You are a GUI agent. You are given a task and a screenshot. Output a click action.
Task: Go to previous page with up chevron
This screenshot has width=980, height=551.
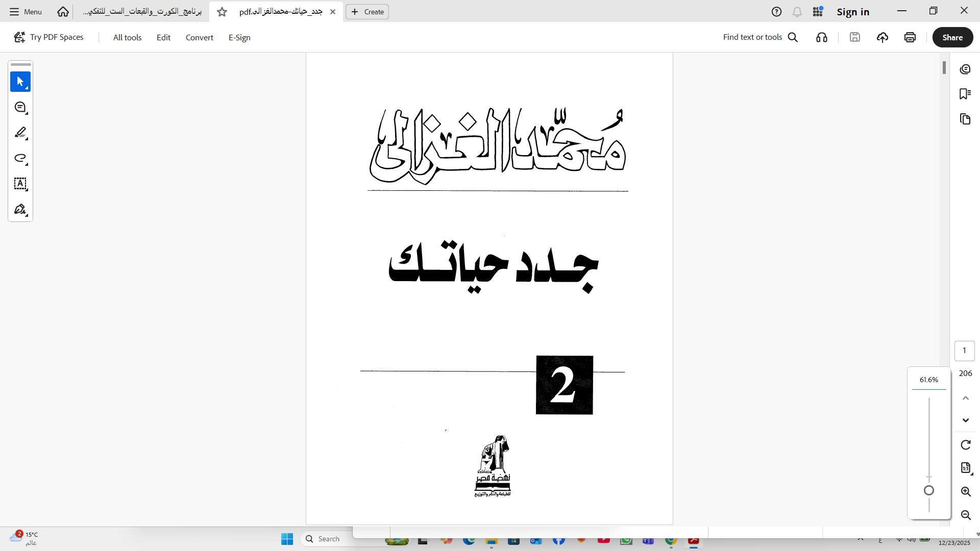pos(966,398)
